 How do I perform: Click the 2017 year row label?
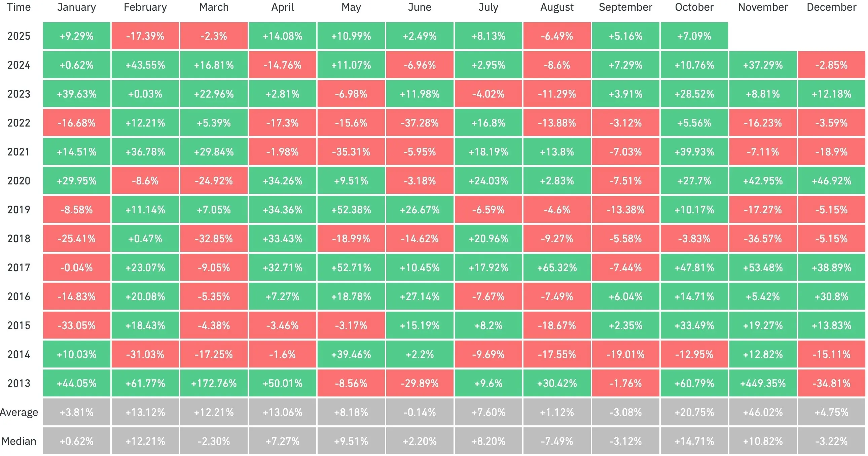click(x=19, y=268)
